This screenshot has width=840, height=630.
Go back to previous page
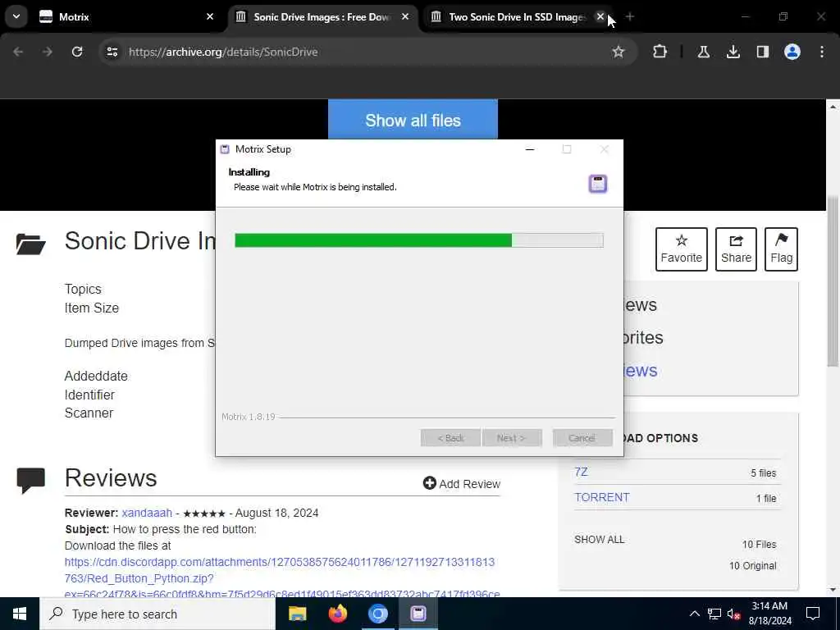pos(18,52)
